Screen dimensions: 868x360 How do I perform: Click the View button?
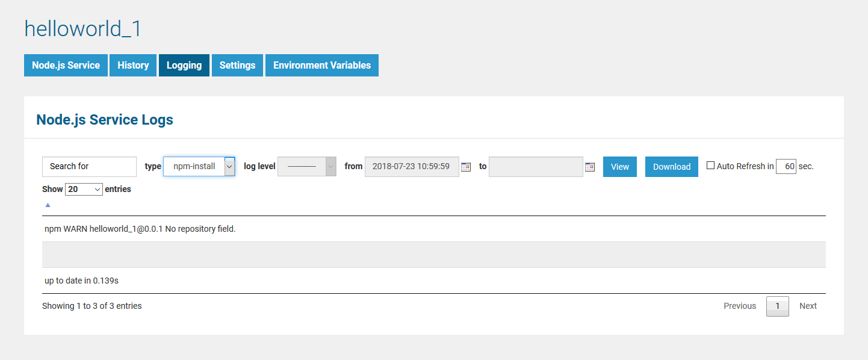tap(620, 167)
